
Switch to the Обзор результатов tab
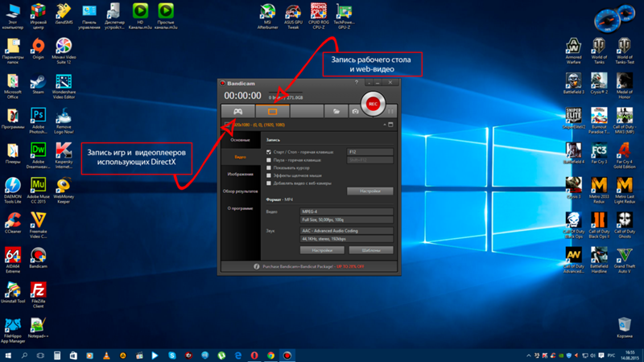tap(240, 191)
